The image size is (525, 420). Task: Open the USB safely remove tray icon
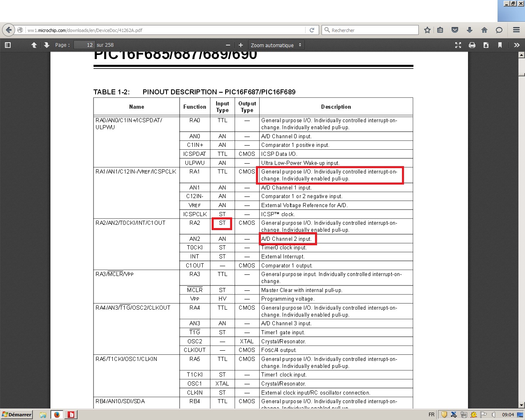(454, 415)
